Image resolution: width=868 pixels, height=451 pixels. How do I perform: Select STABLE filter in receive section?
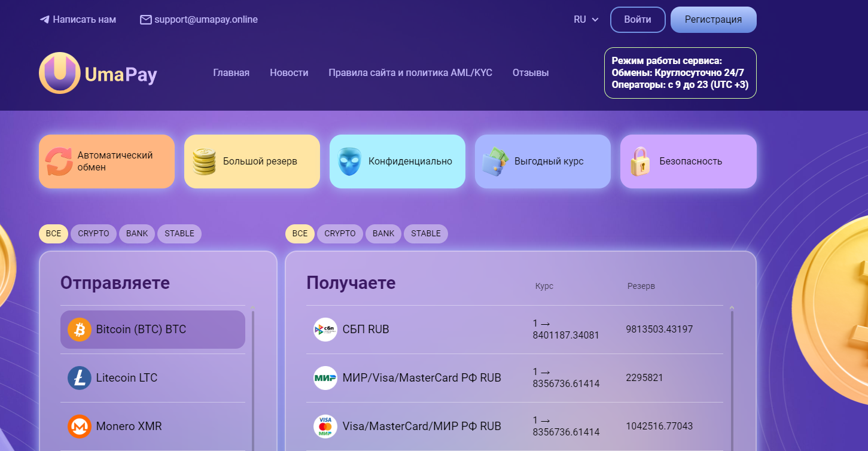click(x=426, y=234)
